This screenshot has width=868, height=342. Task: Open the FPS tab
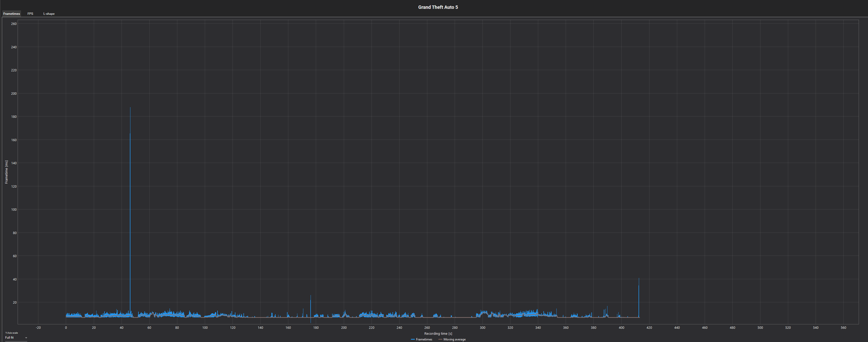click(x=30, y=14)
